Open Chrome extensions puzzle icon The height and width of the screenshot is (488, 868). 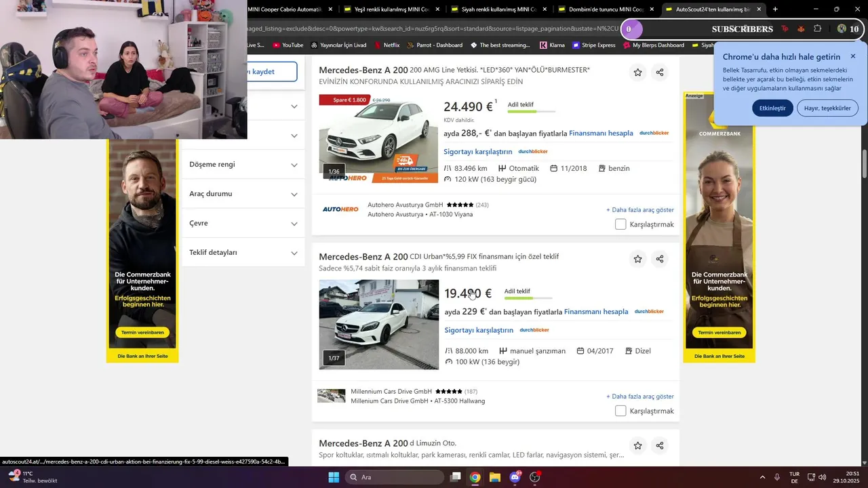tap(817, 28)
